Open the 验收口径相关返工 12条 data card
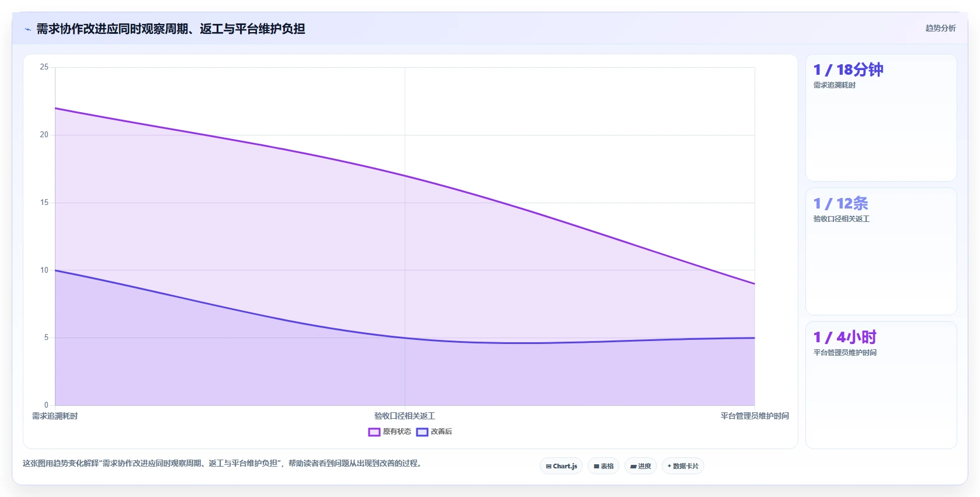This screenshot has width=980, height=497. coord(881,251)
